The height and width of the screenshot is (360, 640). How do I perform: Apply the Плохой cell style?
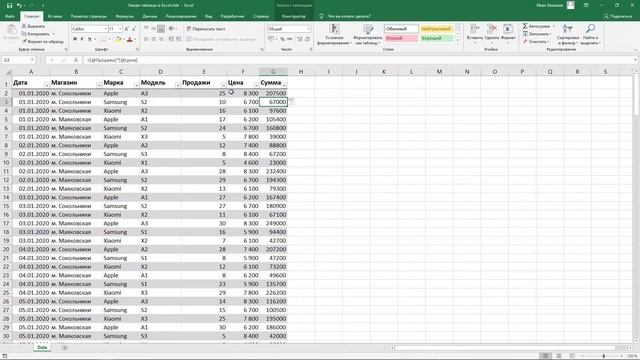[x=401, y=38]
